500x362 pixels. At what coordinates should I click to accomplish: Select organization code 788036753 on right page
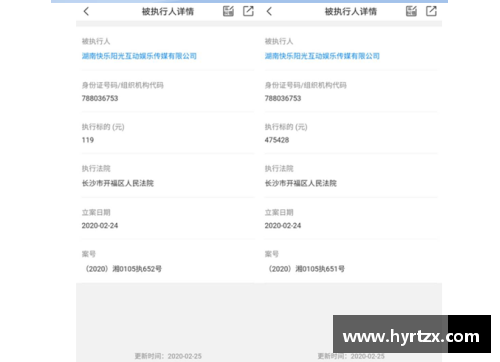[283, 98]
